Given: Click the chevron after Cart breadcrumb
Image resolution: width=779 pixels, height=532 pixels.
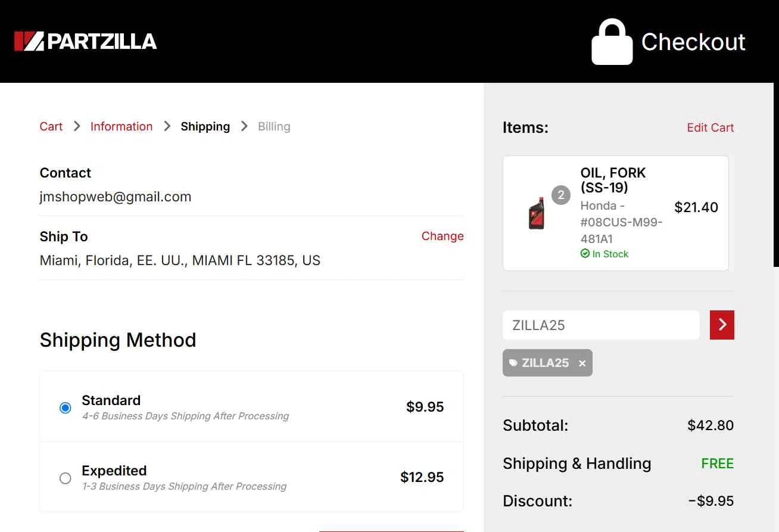Looking at the screenshot, I should (77, 126).
